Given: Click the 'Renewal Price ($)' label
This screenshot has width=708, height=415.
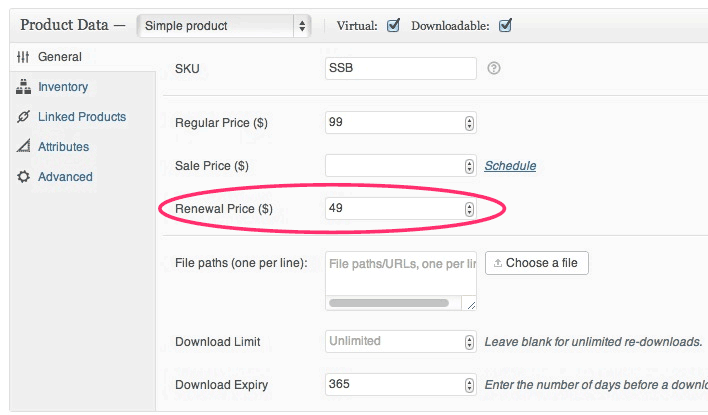Looking at the screenshot, I should pos(224,209).
